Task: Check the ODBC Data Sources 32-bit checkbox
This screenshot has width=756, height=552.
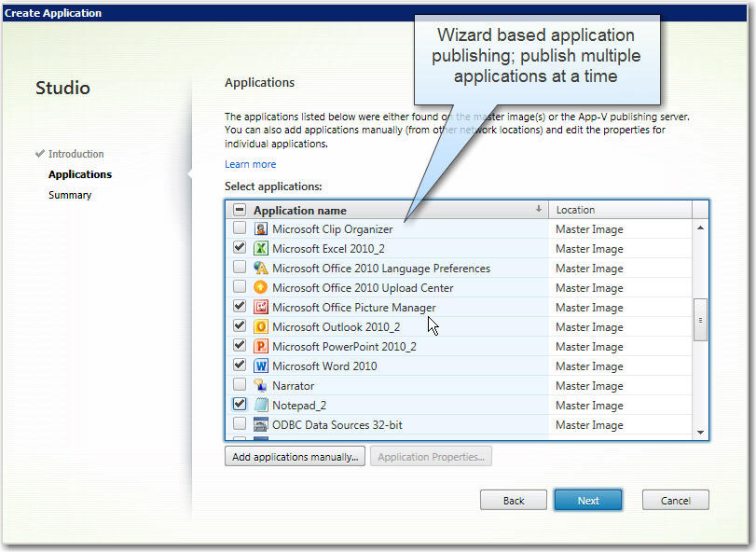Action: [240, 423]
